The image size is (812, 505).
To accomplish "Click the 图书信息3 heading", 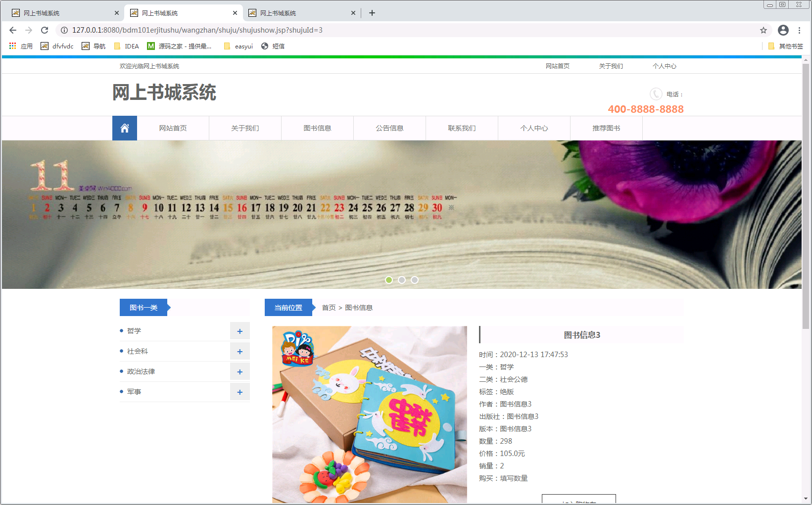I will pyautogui.click(x=582, y=335).
